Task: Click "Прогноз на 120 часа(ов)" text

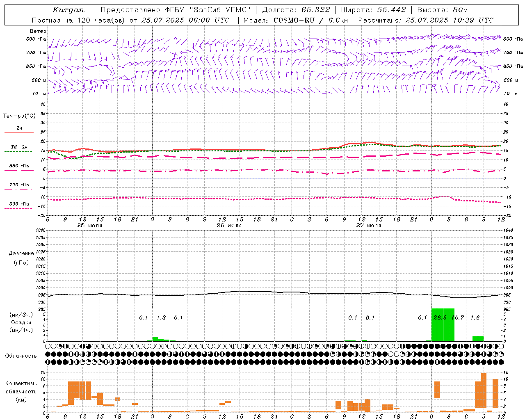Action: point(79,20)
